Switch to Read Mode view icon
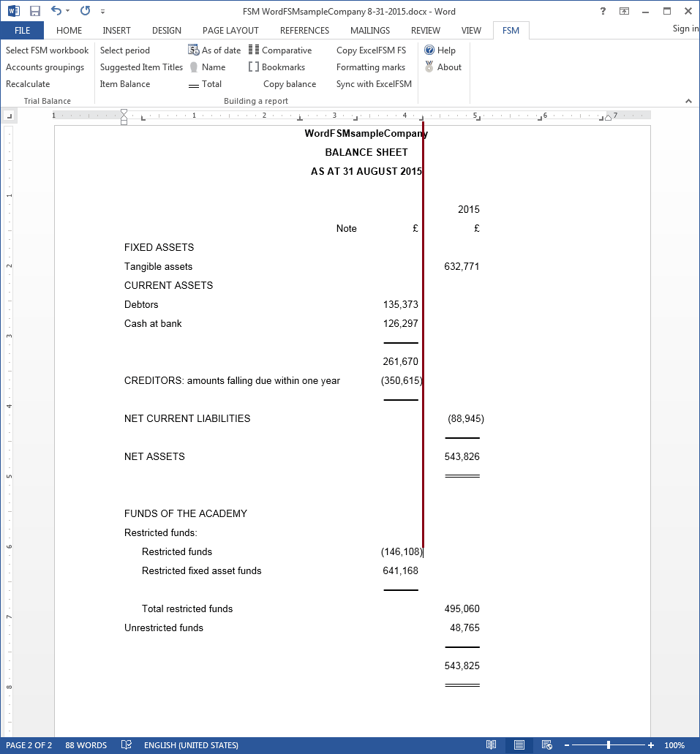Screen dimensions: 700x754 491,745
